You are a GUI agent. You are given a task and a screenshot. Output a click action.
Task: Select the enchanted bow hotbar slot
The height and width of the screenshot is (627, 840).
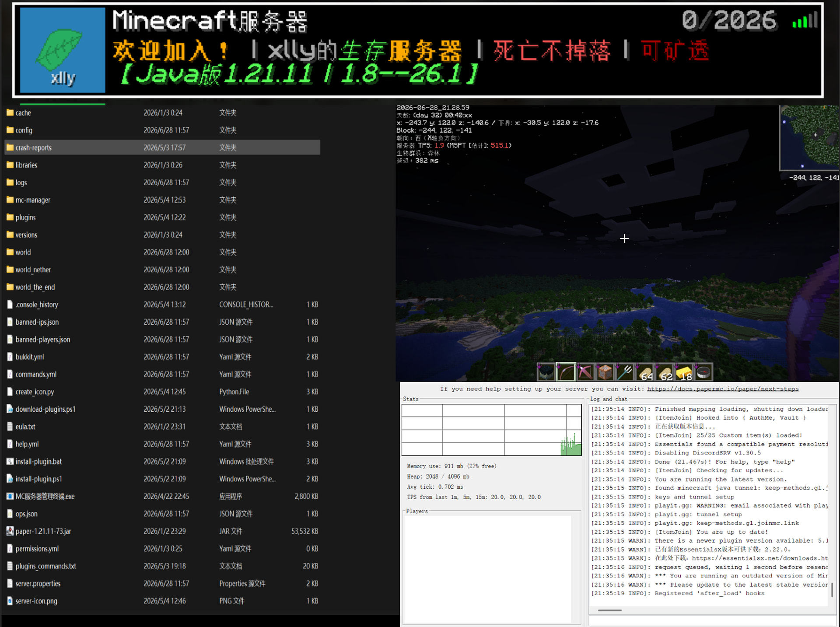tap(566, 372)
